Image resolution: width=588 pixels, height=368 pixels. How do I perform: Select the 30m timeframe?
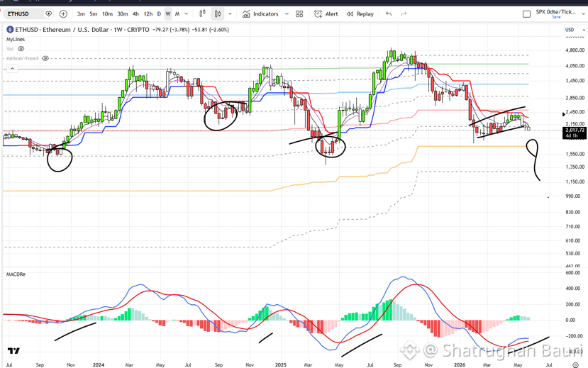122,14
